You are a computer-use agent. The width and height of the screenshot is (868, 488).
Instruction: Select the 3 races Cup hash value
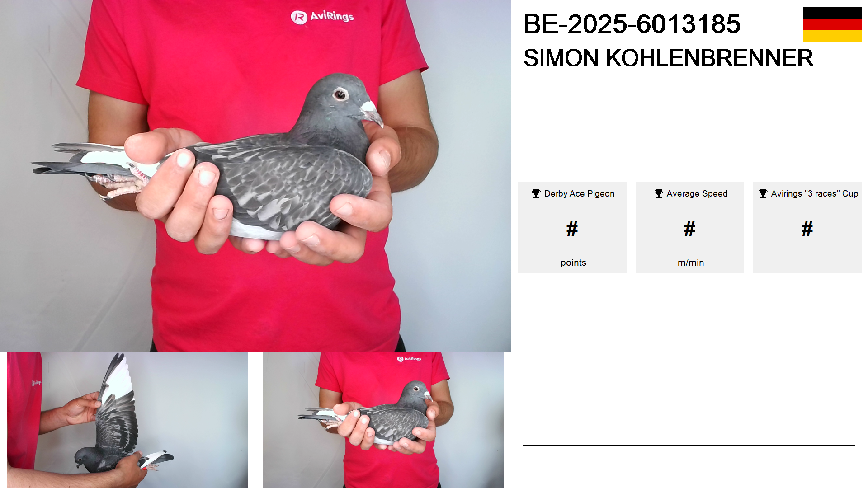(x=807, y=229)
